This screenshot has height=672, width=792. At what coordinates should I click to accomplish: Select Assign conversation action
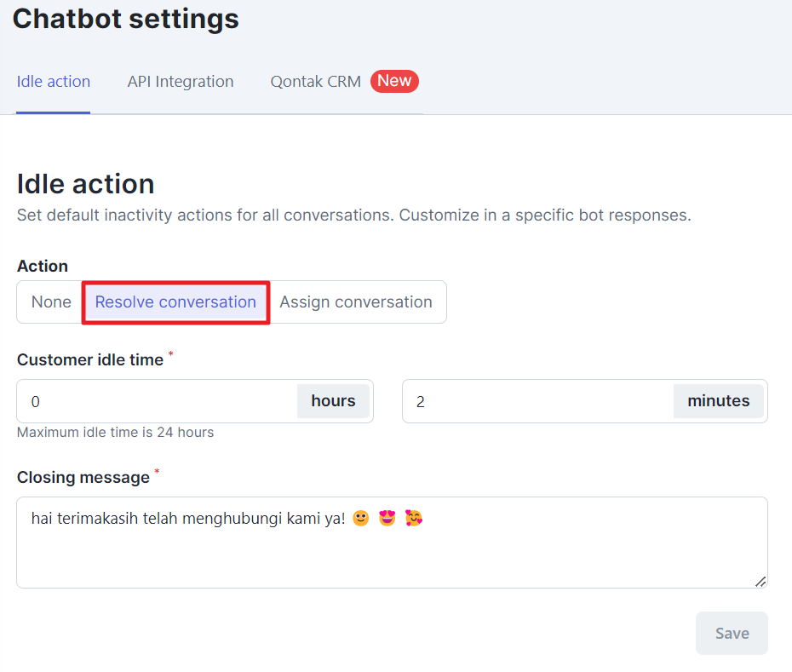(356, 302)
